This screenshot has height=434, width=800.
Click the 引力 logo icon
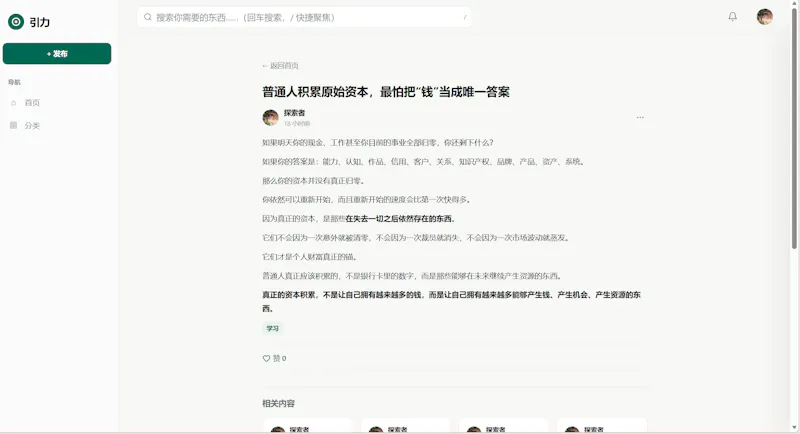pos(16,21)
